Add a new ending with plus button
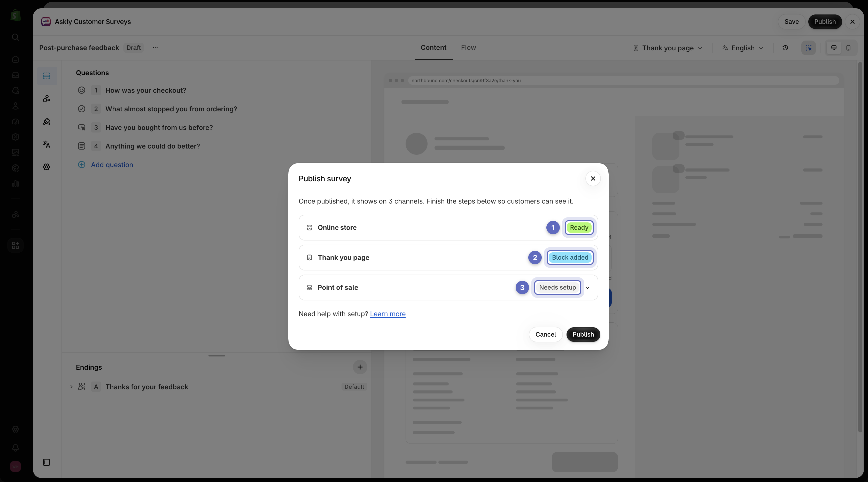The width and height of the screenshot is (868, 482). (x=360, y=367)
